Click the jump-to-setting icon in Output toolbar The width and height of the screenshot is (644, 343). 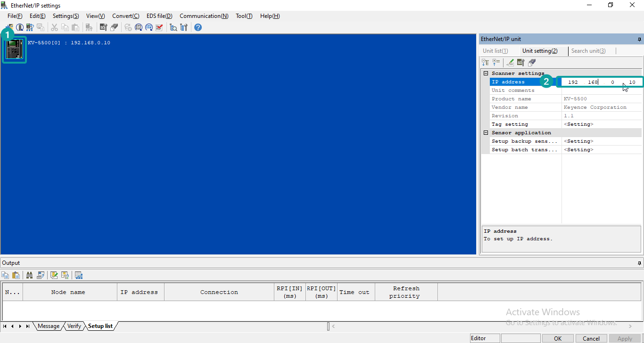41,275
